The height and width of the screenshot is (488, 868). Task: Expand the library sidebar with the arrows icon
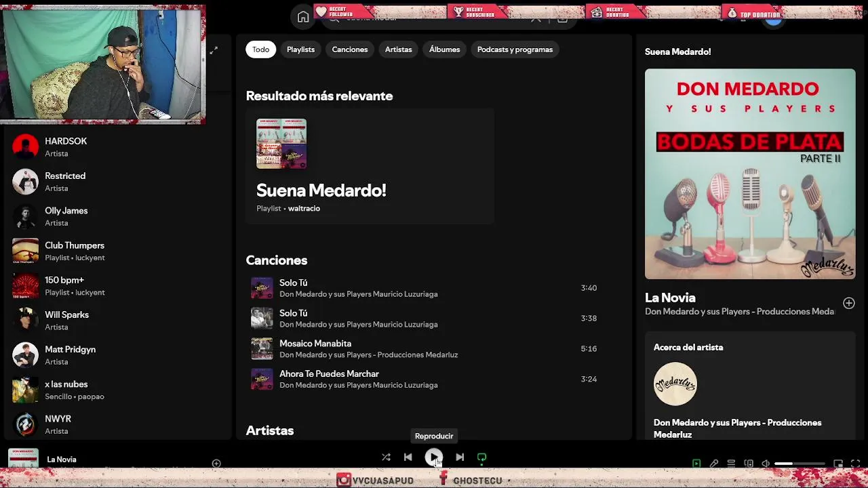[214, 50]
